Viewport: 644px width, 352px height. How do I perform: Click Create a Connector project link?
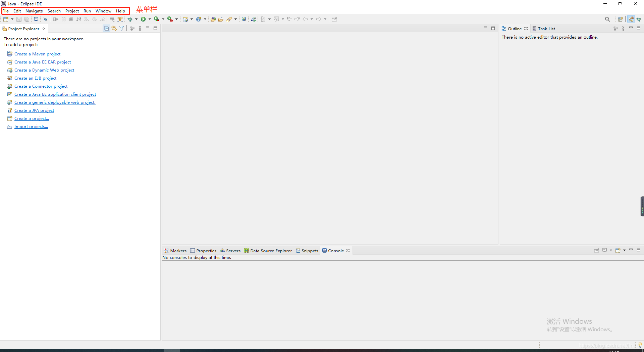pos(41,86)
